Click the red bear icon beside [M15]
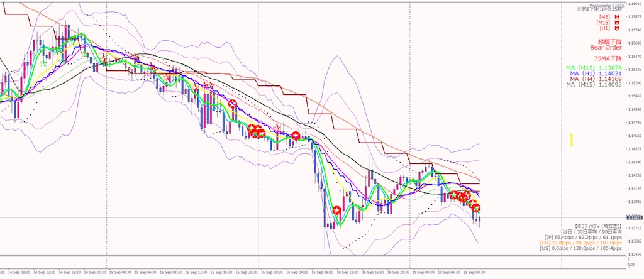The width and height of the screenshot is (644, 279). pyautogui.click(x=617, y=23)
